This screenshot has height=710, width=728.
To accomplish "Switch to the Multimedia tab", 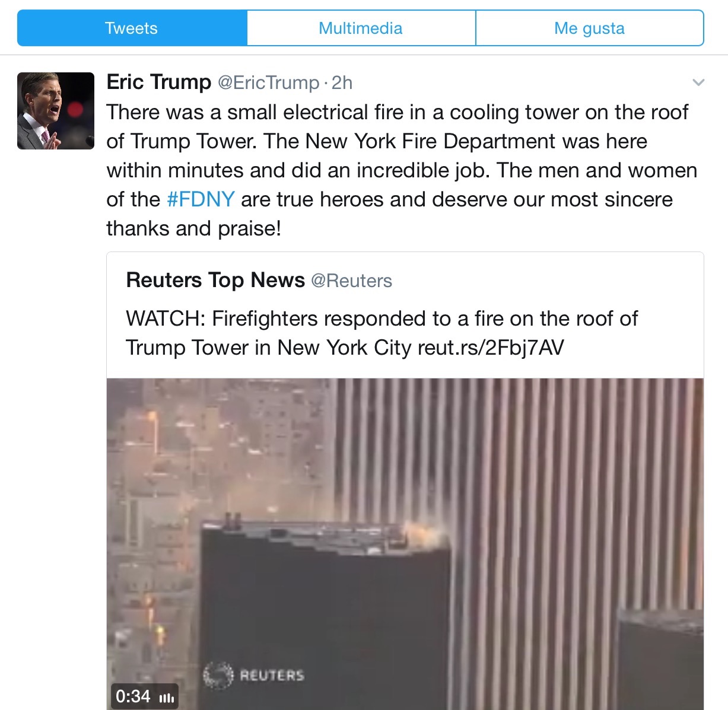I will click(x=361, y=28).
